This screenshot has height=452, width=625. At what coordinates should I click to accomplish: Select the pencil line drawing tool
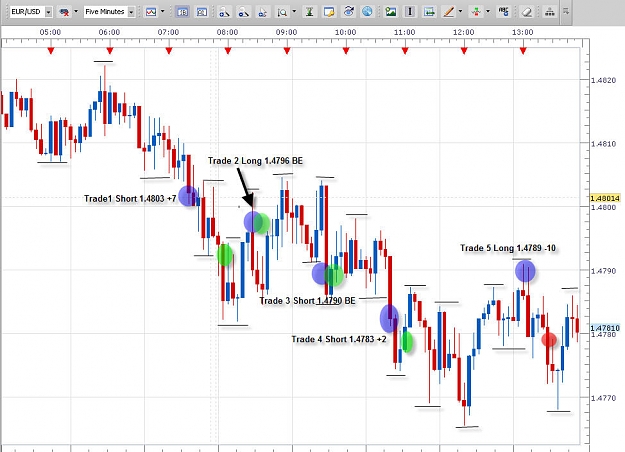[449, 12]
